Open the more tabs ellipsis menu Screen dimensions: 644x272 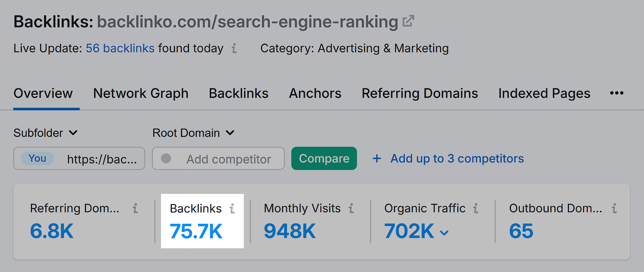tap(617, 93)
